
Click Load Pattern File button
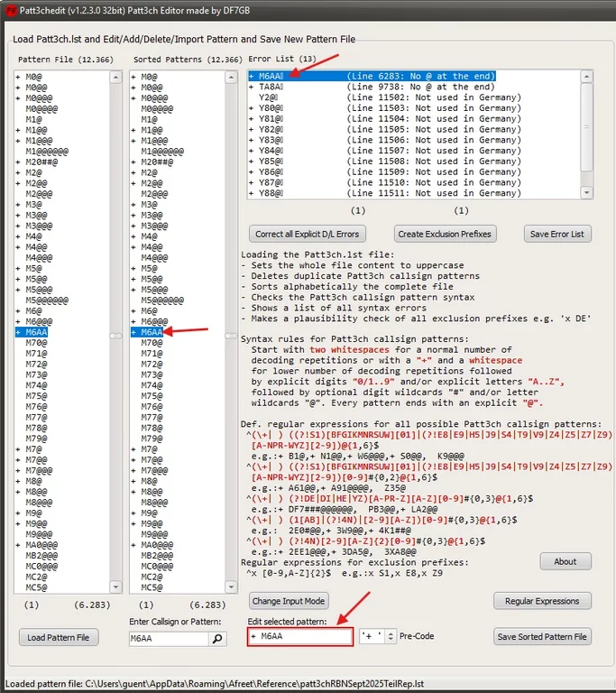point(59,637)
